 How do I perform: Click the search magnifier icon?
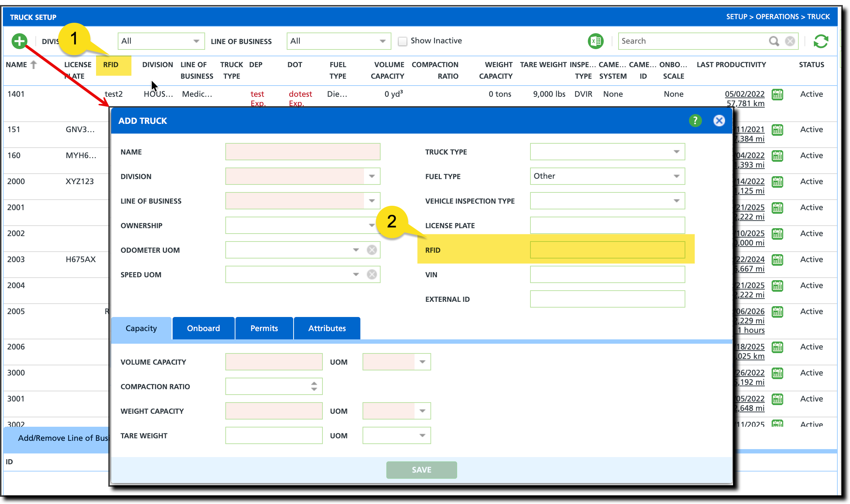773,41
